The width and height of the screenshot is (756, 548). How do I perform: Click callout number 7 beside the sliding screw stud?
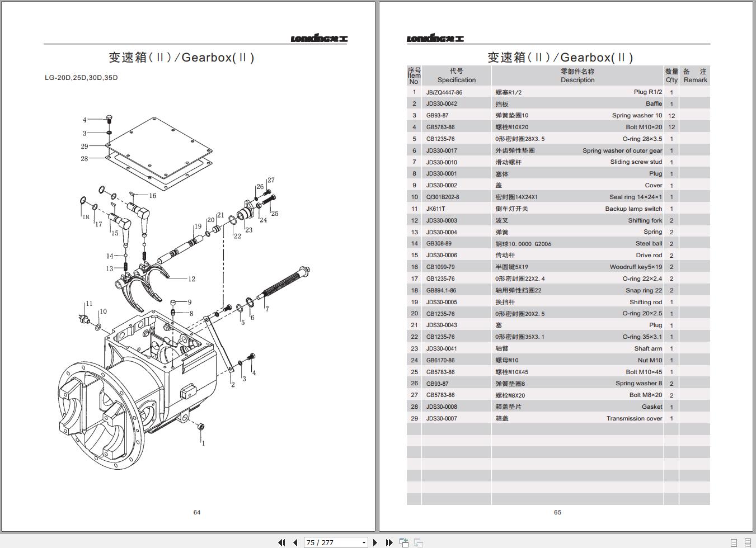pyautogui.click(x=267, y=309)
